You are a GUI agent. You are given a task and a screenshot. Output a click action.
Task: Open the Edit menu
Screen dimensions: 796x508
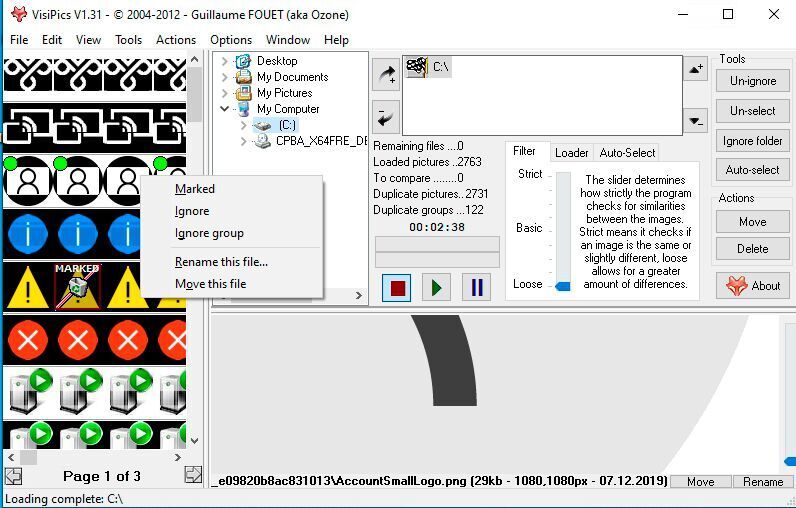pos(52,40)
